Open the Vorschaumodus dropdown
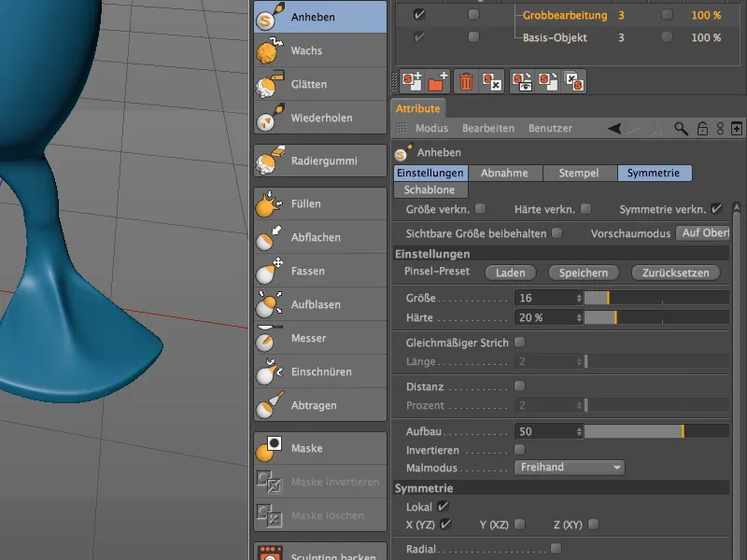This screenshot has width=747, height=560. [x=703, y=233]
